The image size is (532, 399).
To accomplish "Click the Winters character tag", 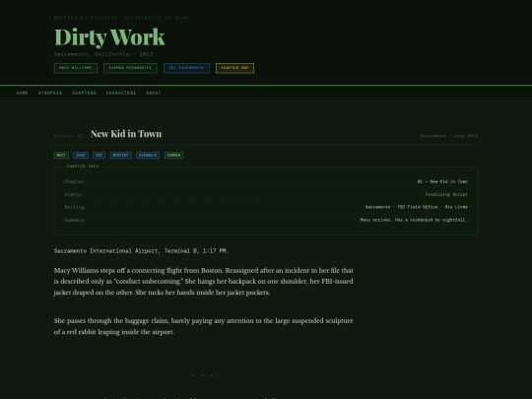I will [121, 156].
